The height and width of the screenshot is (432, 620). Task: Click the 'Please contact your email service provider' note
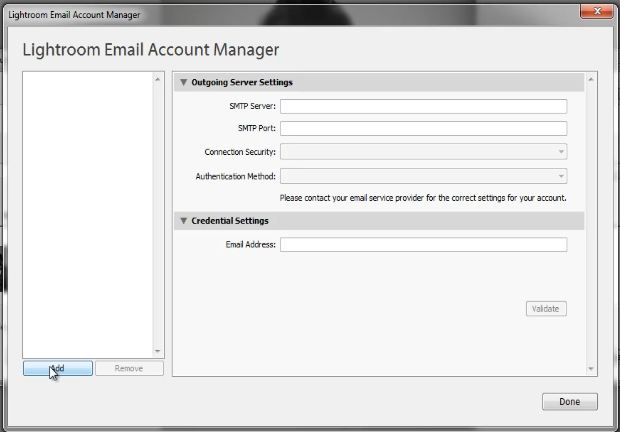pos(423,198)
